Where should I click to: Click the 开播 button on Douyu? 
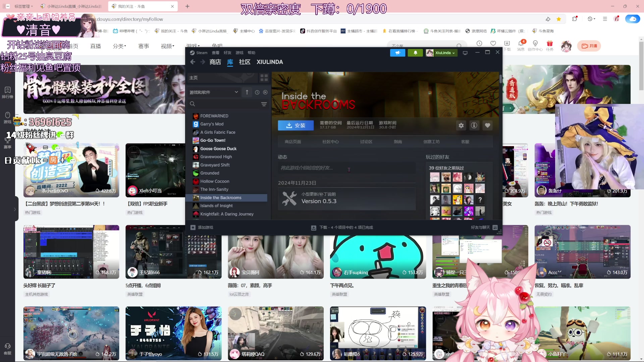(589, 46)
